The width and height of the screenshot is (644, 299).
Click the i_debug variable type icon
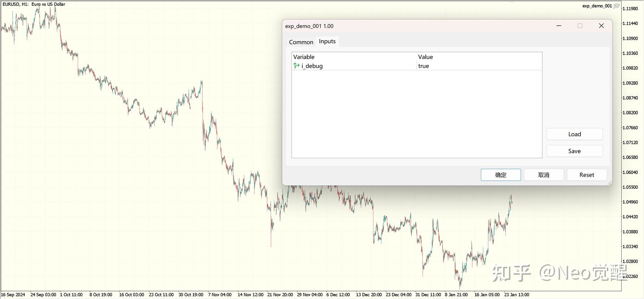pyautogui.click(x=296, y=66)
